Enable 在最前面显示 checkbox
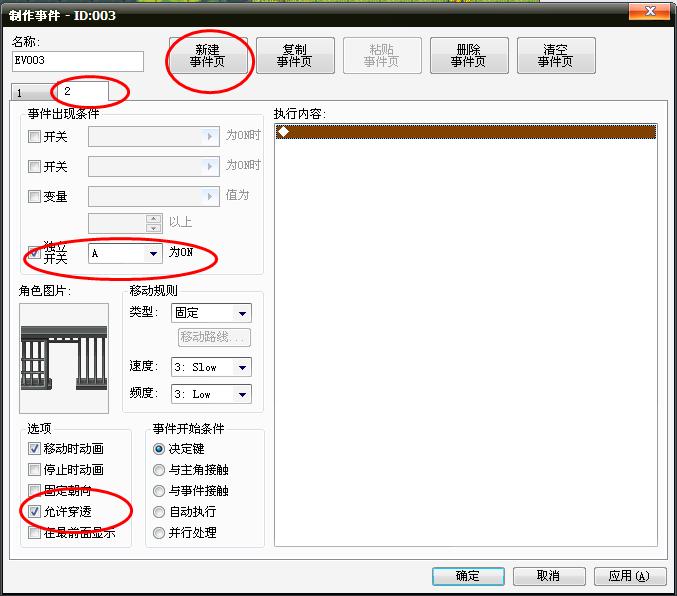Viewport: 677px width, 596px height. 34,533
